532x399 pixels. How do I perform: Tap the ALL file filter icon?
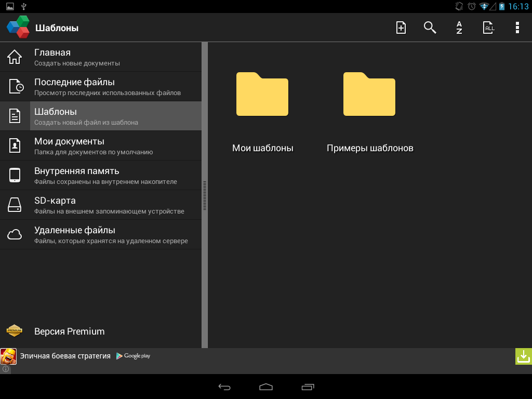[x=488, y=28]
